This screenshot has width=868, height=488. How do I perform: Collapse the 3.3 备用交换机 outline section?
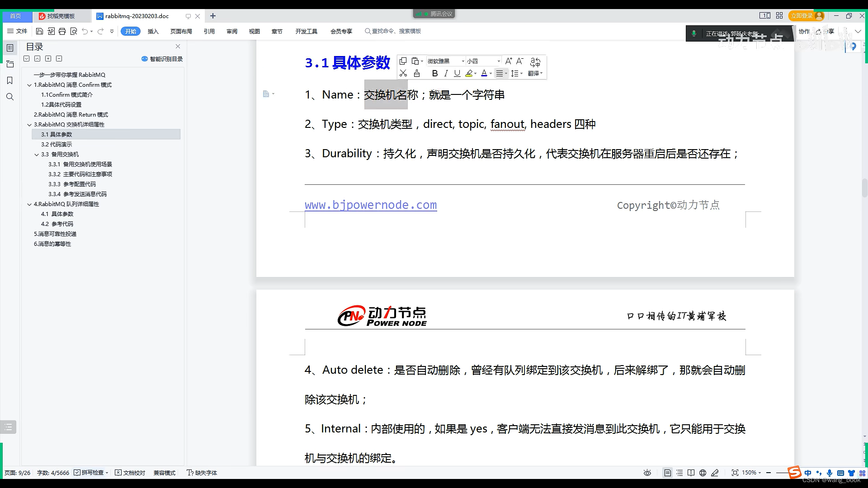point(37,154)
